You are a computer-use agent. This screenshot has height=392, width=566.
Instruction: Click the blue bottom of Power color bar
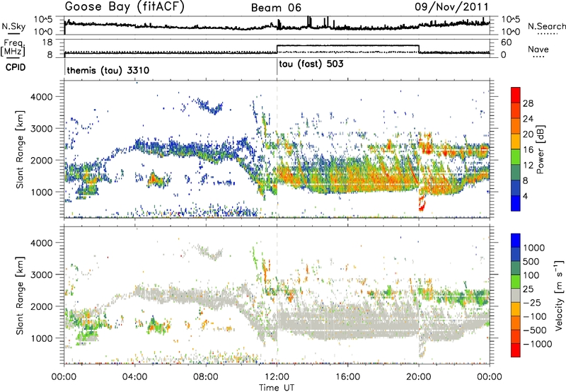516,203
